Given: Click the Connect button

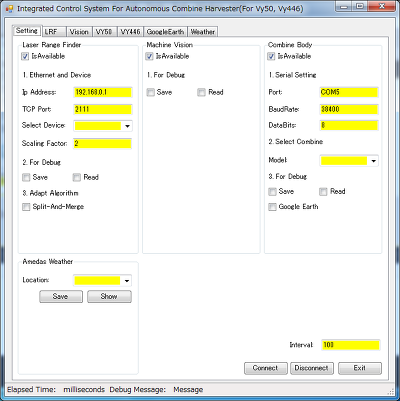Looking at the screenshot, I should point(266,368).
